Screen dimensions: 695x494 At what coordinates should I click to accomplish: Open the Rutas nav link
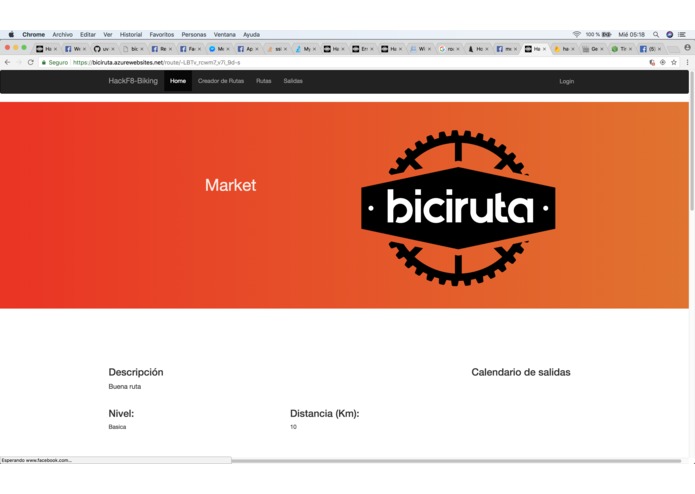[x=264, y=81]
